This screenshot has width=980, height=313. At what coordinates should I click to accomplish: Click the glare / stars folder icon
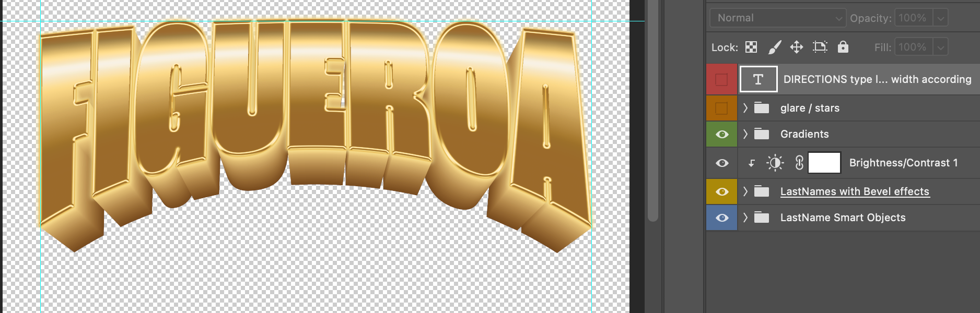tap(762, 108)
